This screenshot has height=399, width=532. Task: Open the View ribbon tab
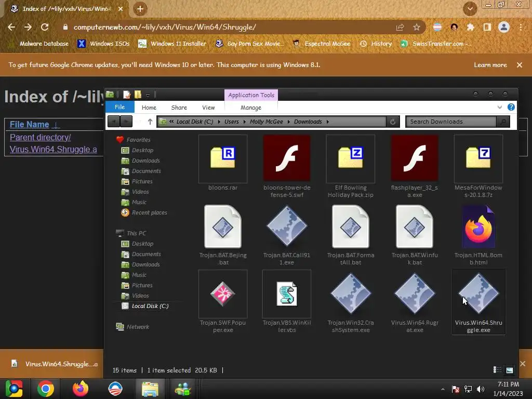208,108
